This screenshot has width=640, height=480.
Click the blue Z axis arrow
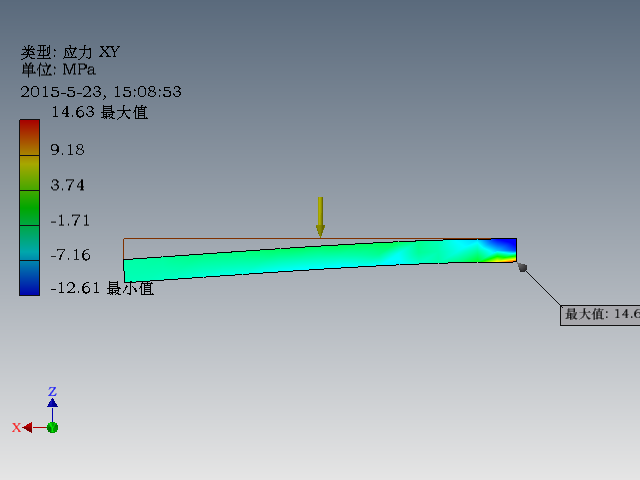tap(52, 402)
